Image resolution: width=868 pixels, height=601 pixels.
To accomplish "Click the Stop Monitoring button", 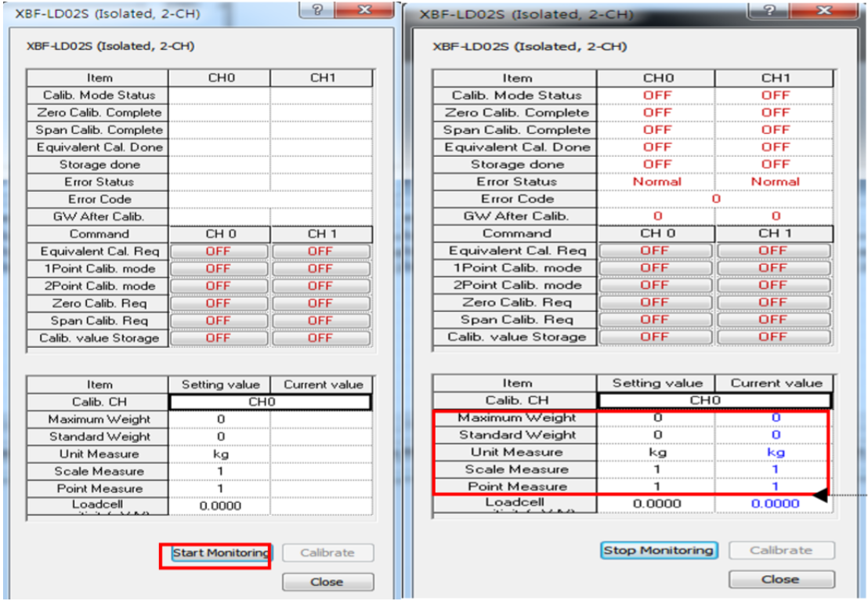I will click(x=658, y=550).
